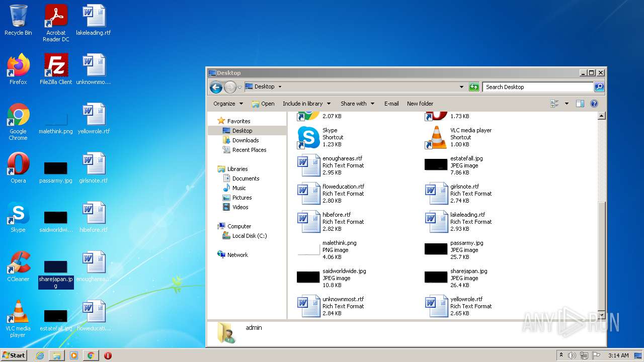Select the Opera desktop shortcut
Image resolution: width=644 pixels, height=362 pixels.
click(18, 168)
